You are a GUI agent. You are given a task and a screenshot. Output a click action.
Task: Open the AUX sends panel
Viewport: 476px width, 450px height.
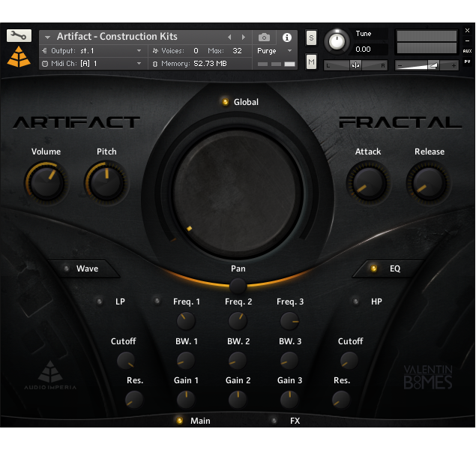click(x=467, y=51)
